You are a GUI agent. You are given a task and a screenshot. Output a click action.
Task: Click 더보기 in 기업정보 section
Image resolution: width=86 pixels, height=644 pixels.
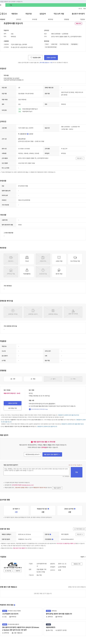click(83, 557)
